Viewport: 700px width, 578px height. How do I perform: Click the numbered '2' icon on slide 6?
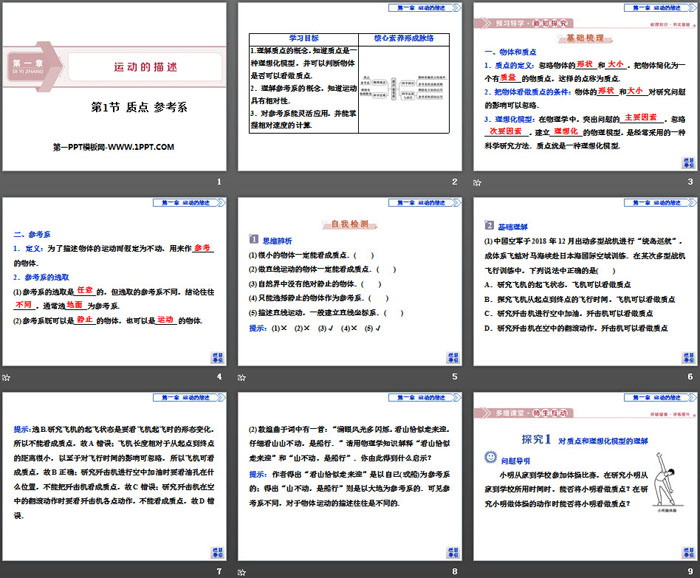point(489,225)
